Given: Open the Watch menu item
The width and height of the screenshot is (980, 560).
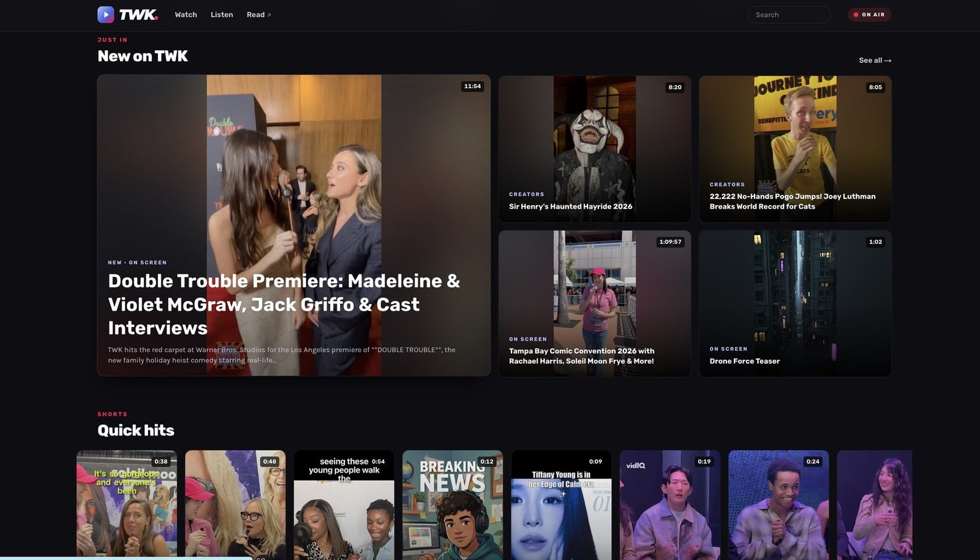Looking at the screenshot, I should point(186,15).
